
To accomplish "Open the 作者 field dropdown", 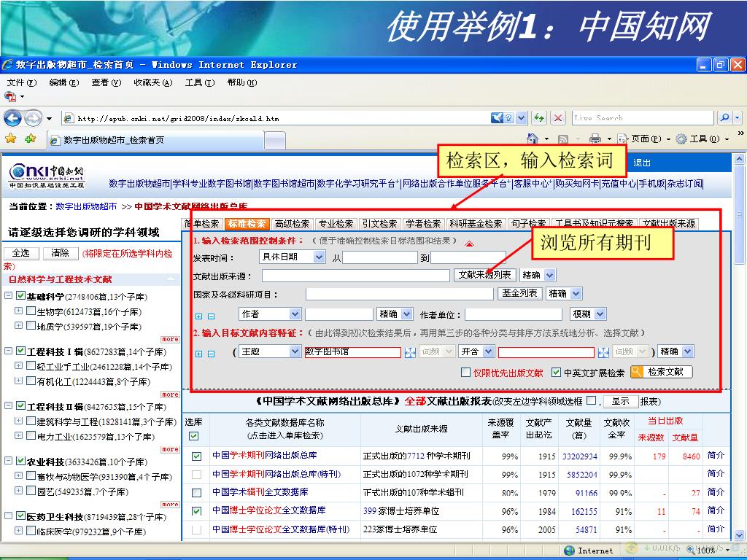I will click(x=295, y=314).
